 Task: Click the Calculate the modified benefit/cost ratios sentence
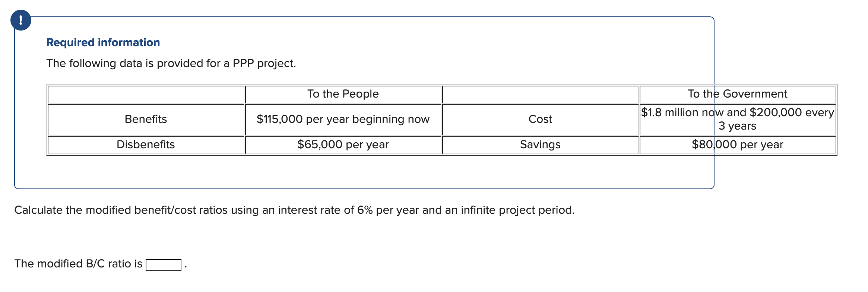click(x=294, y=210)
